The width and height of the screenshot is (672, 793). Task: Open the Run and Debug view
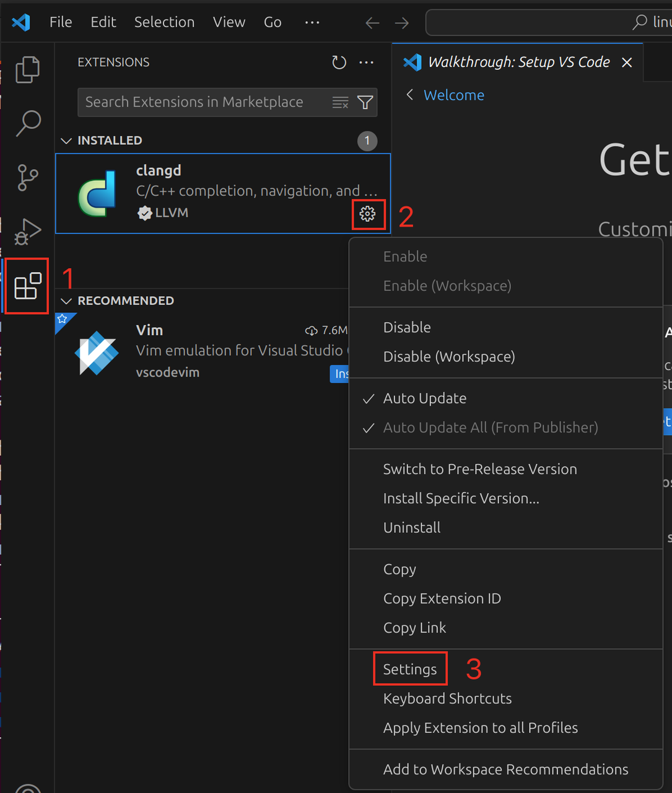pos(27,231)
